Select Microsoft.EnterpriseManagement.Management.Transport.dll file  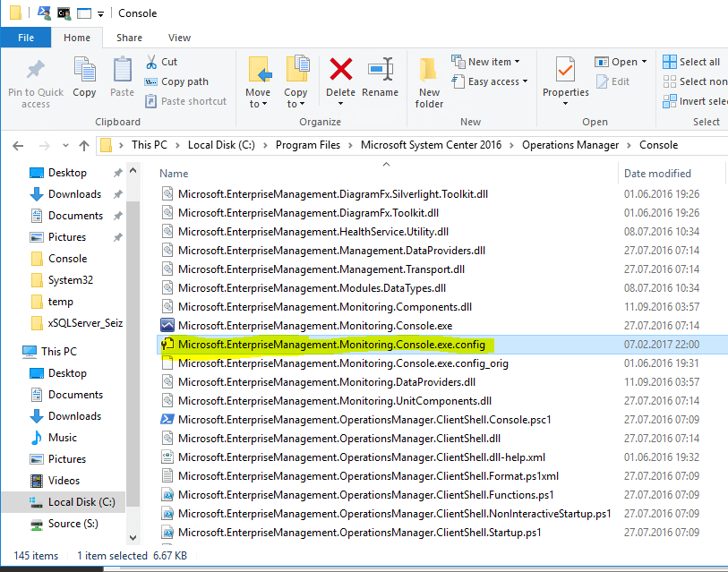pyautogui.click(x=321, y=269)
